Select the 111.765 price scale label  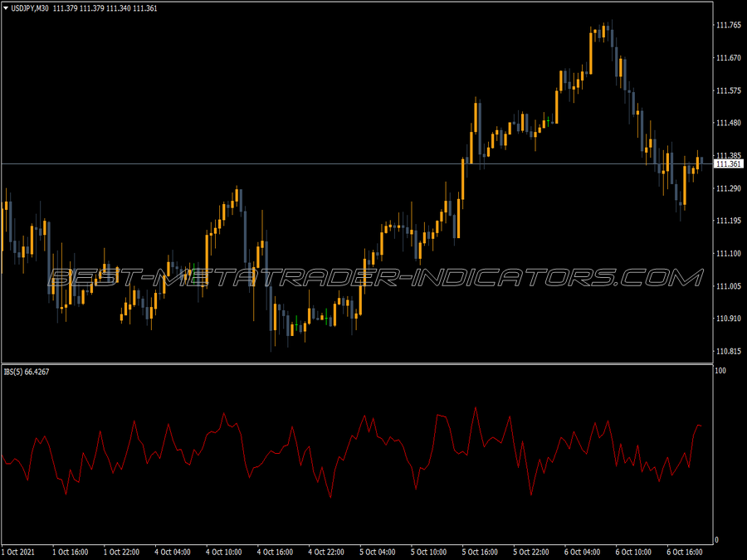coord(729,25)
